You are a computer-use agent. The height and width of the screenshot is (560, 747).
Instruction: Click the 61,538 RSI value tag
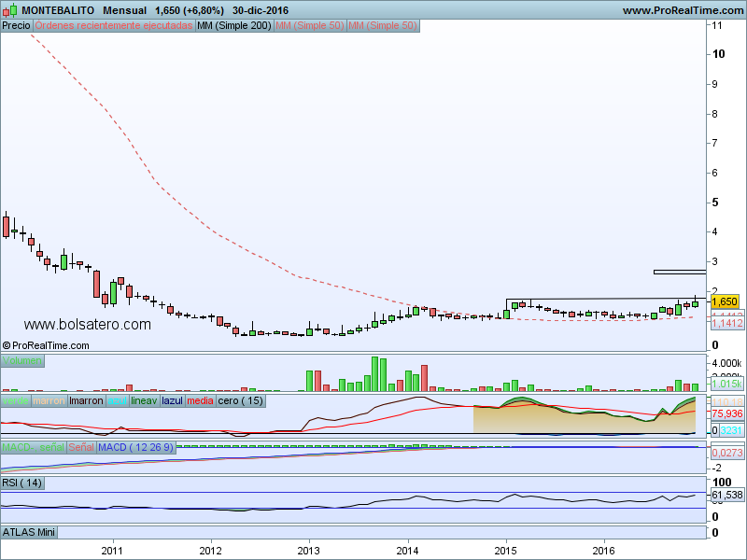click(x=727, y=496)
